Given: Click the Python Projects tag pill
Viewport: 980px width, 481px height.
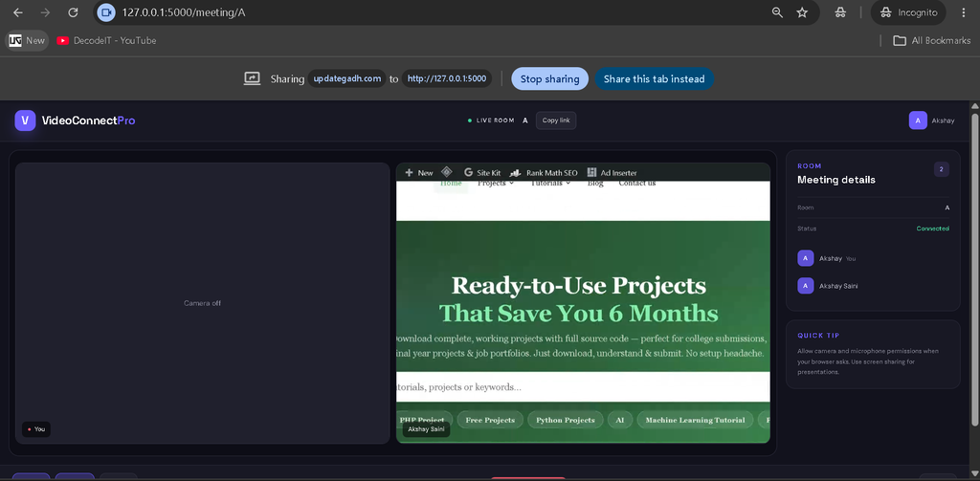Looking at the screenshot, I should pos(566,420).
